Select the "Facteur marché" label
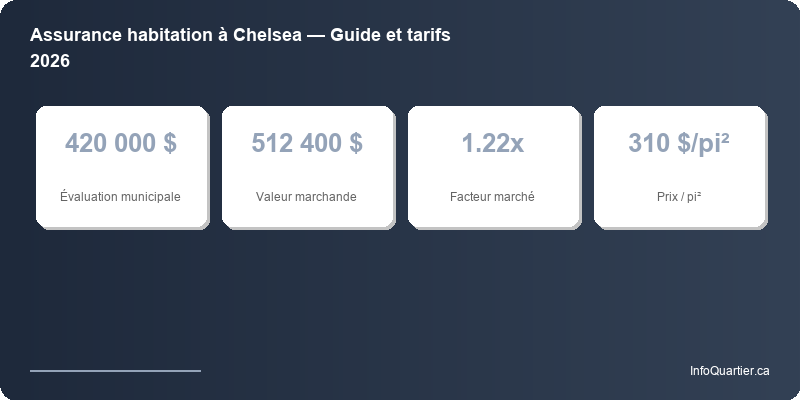 (x=493, y=197)
